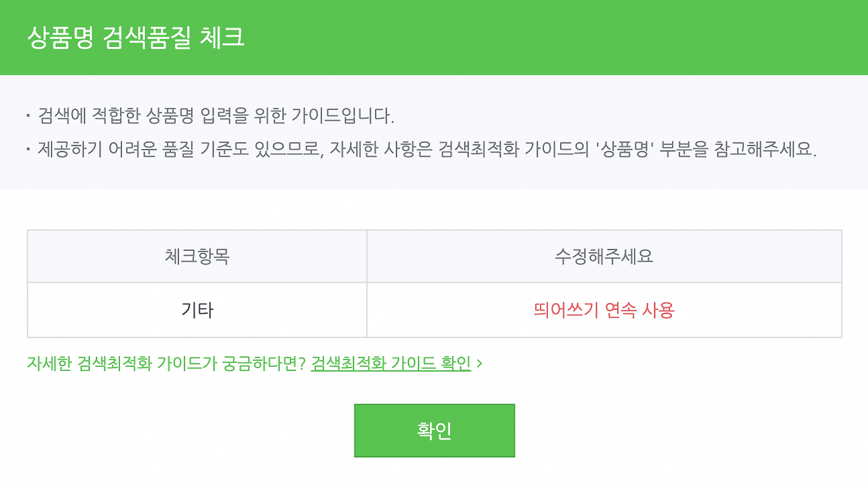Click the word 참고해주세요 in notice
Screen dimensions: 868x491
(765, 150)
